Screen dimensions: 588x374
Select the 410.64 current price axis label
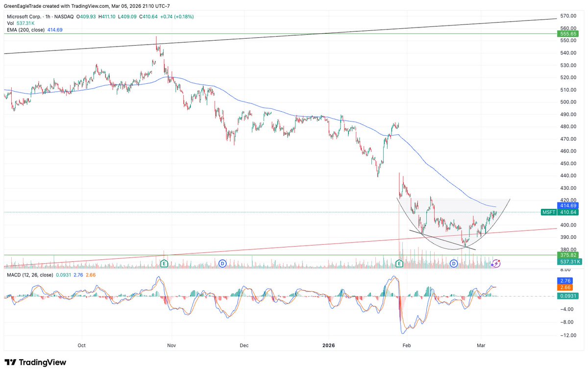(x=569, y=212)
